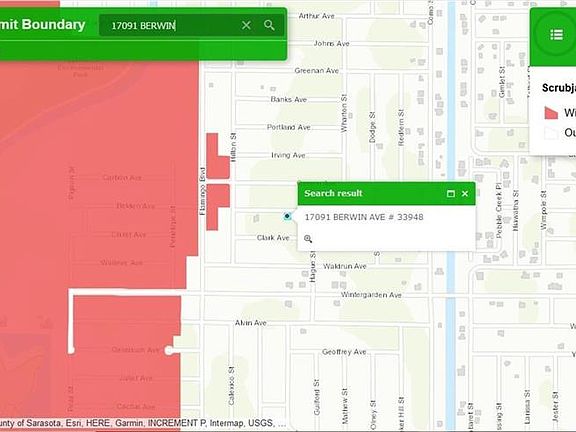Click the Pebble Creek Pl label
The image size is (576, 432).
(x=498, y=210)
